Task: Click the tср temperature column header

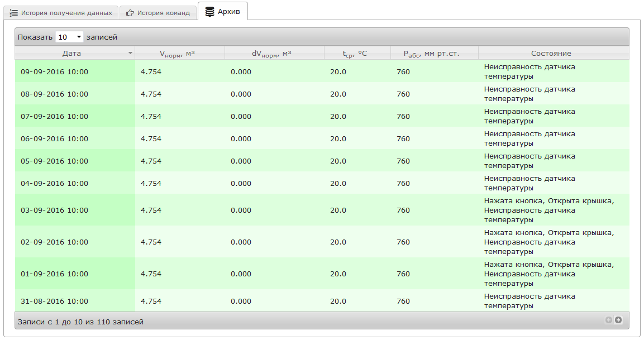Action: tap(356, 54)
